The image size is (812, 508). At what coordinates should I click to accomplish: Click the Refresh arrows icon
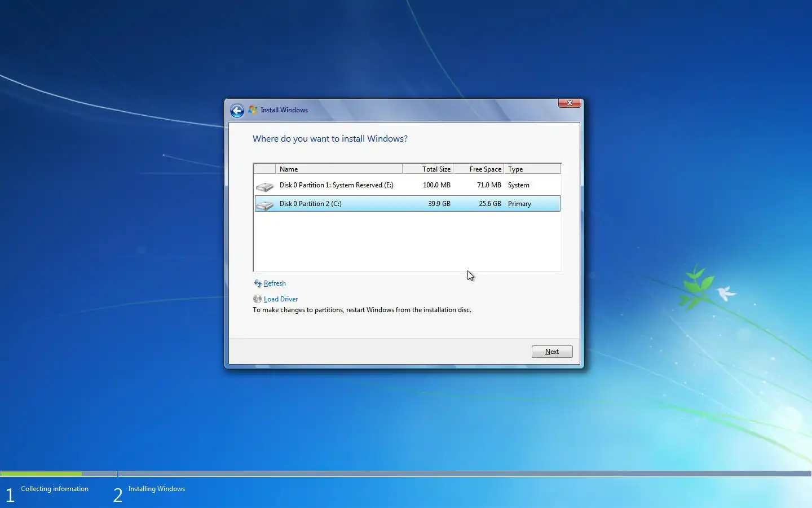click(258, 283)
